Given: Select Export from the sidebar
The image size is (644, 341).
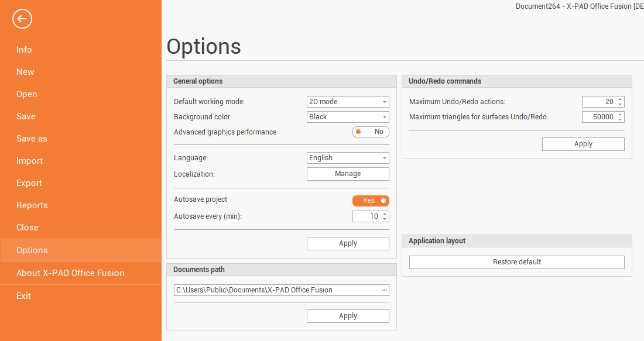Looking at the screenshot, I should click(x=29, y=183).
